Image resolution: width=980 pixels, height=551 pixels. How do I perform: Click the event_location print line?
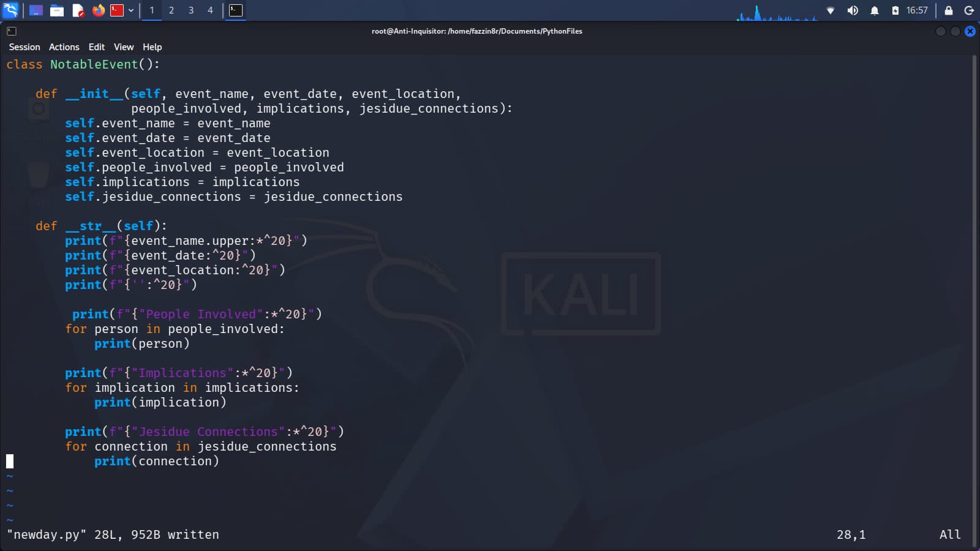point(175,270)
